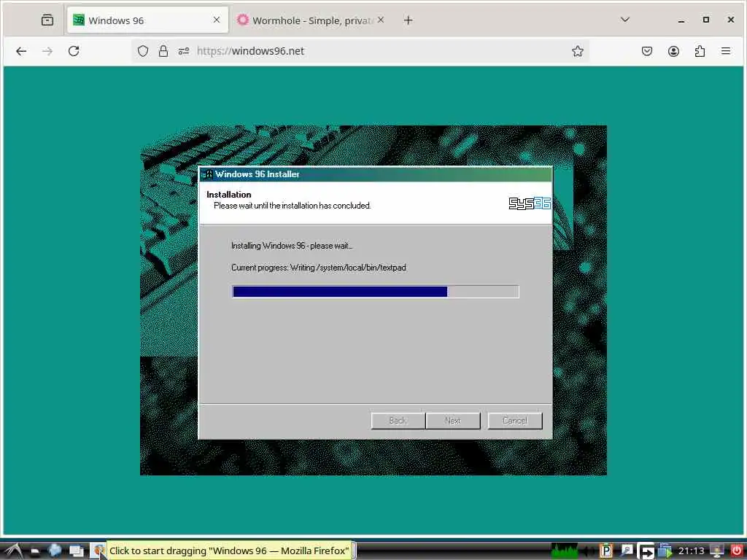Open the web browser globe launcher
Image resolution: width=747 pixels, height=560 pixels.
(55, 551)
